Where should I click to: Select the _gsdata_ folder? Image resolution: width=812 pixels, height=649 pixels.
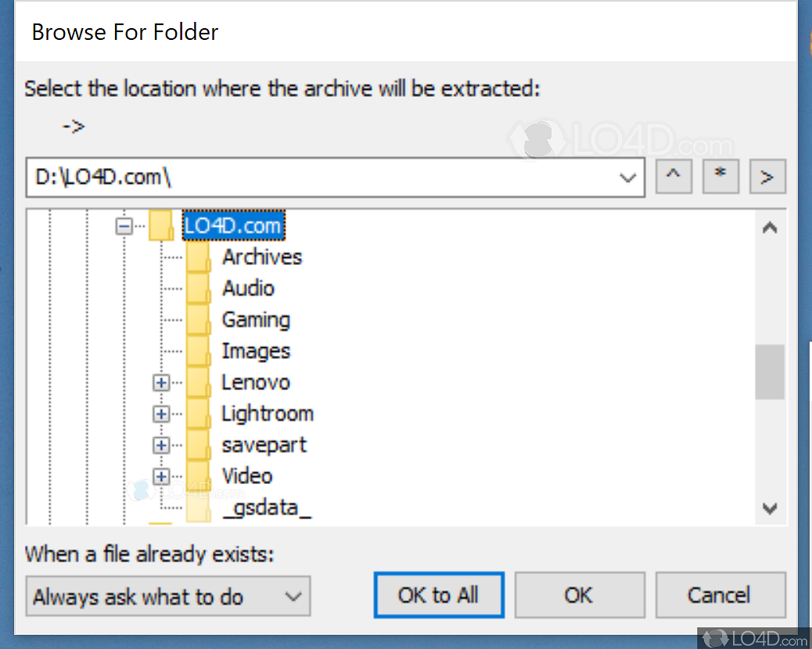click(266, 507)
